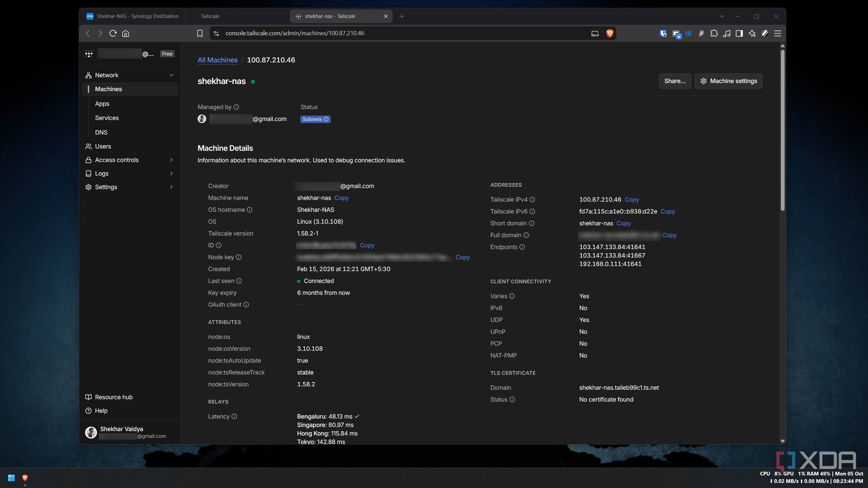This screenshot has height=488, width=868.
Task: Click info icon beside OS hostname
Action: tap(250, 210)
